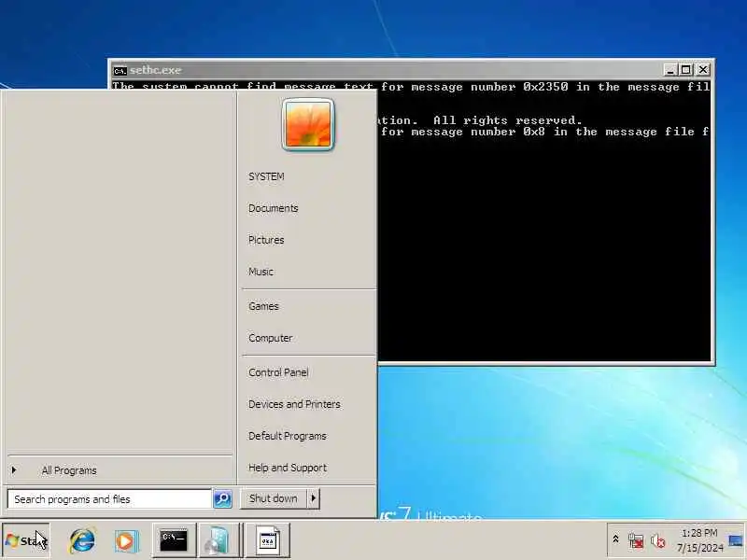Open Pictures from Start menu
The height and width of the screenshot is (560, 747).
tap(266, 240)
